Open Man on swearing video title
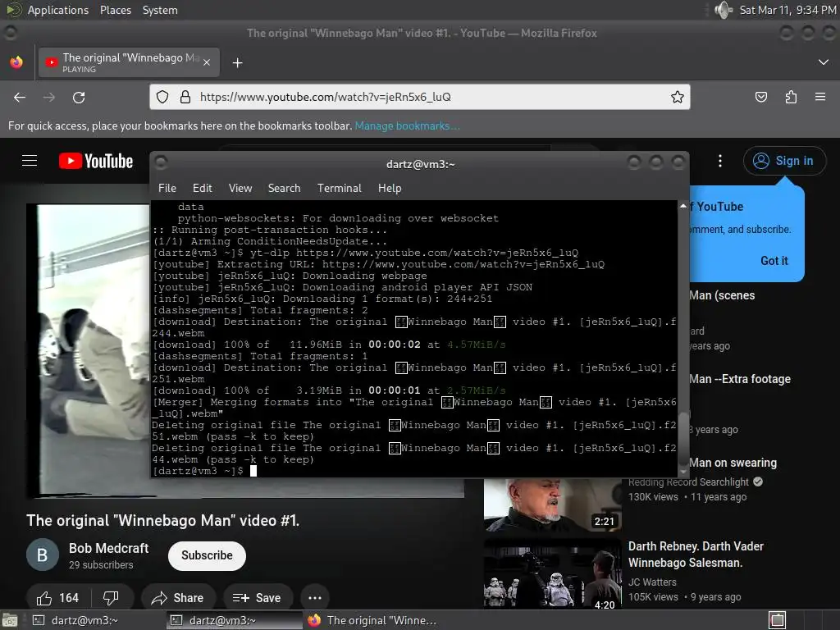Viewport: 840px width, 630px height. tap(733, 463)
